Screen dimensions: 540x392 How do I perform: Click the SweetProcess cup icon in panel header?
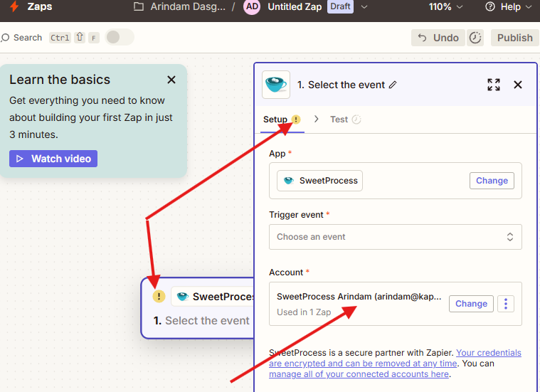click(x=276, y=85)
